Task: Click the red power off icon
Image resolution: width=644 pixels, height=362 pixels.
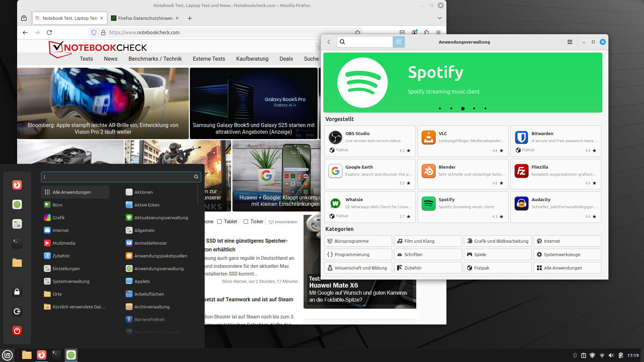Action: (17, 331)
